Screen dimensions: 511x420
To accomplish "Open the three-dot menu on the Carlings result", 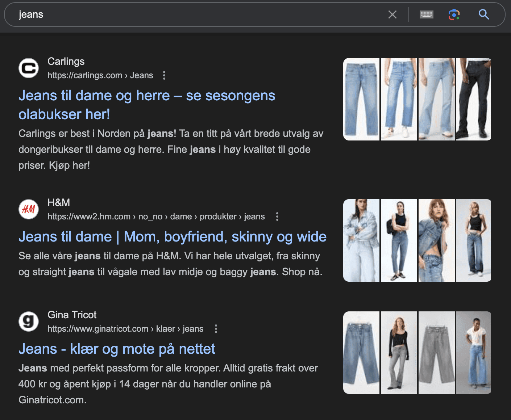I will tap(164, 75).
